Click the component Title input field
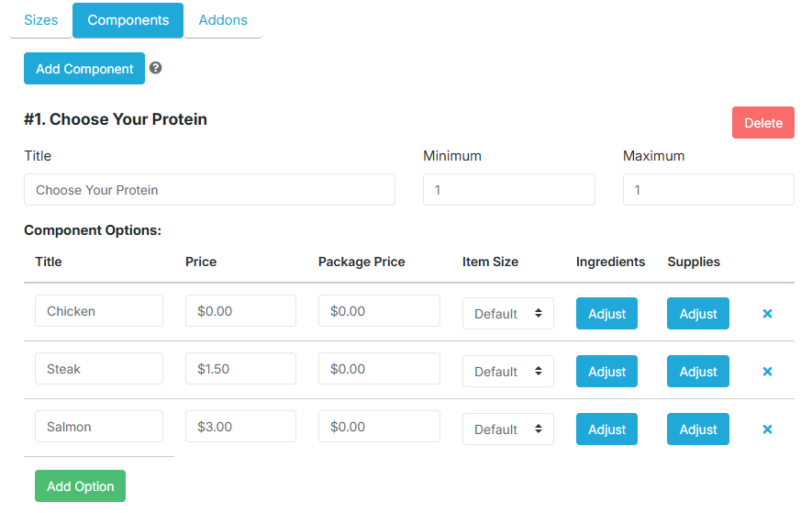The height and width of the screenshot is (513, 812). (x=210, y=190)
